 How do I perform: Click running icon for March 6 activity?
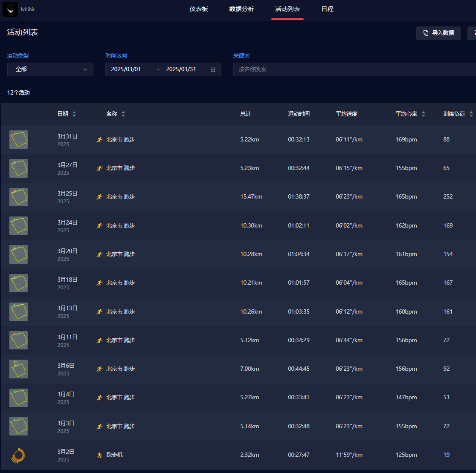(99, 369)
